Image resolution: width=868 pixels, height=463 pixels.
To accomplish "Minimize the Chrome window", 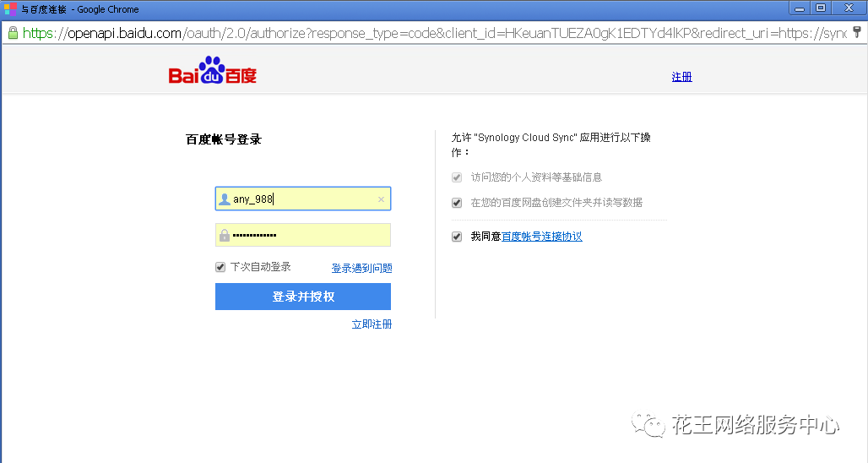I will [x=800, y=8].
